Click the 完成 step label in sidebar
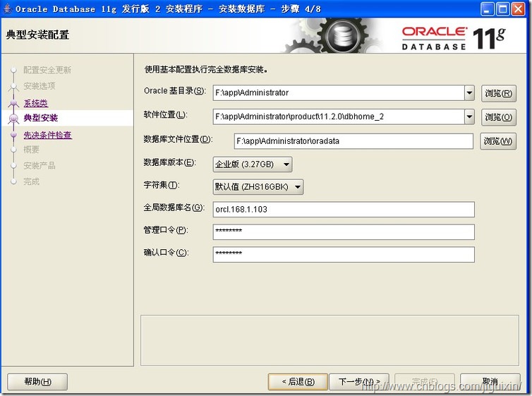This screenshot has width=532, height=396. [x=31, y=181]
